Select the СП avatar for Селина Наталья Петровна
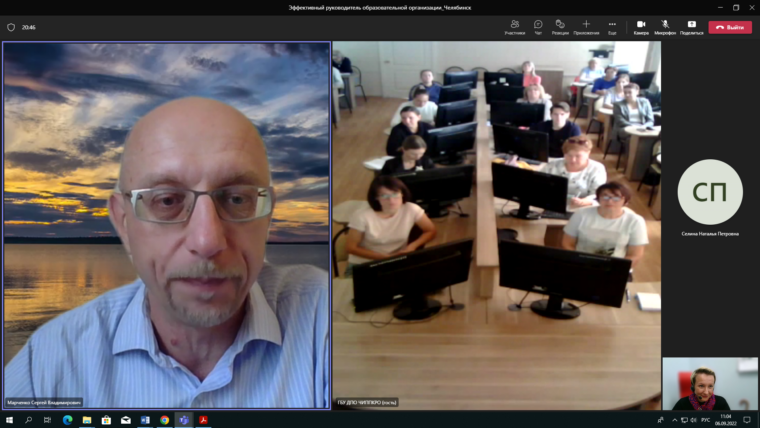760x428 pixels. tap(710, 192)
